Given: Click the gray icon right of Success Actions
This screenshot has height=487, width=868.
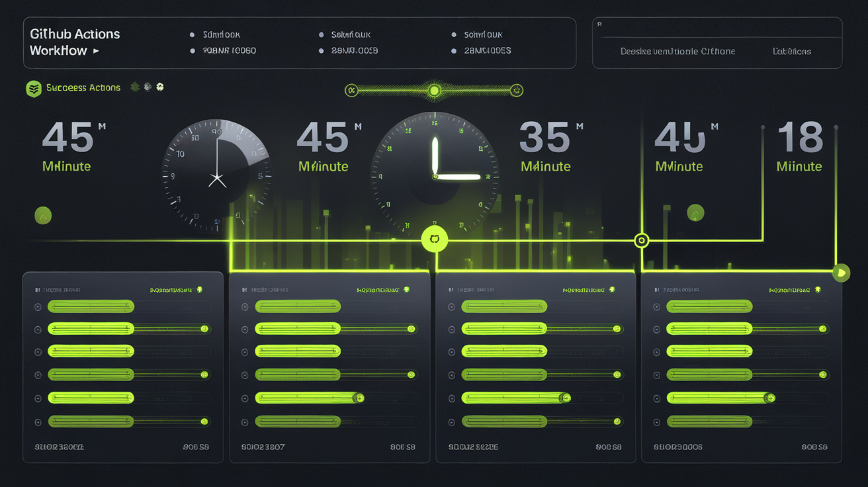Looking at the screenshot, I should coord(148,87).
